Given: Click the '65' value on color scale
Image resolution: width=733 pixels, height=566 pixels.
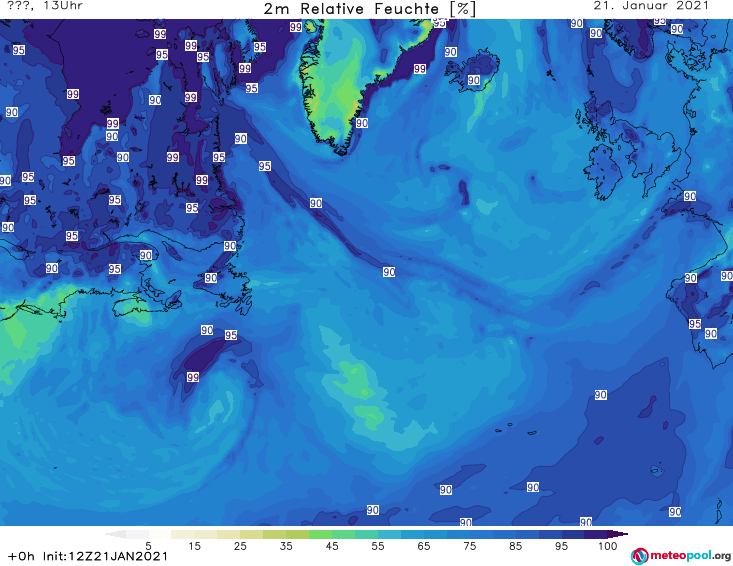Looking at the screenshot, I should [423, 546].
